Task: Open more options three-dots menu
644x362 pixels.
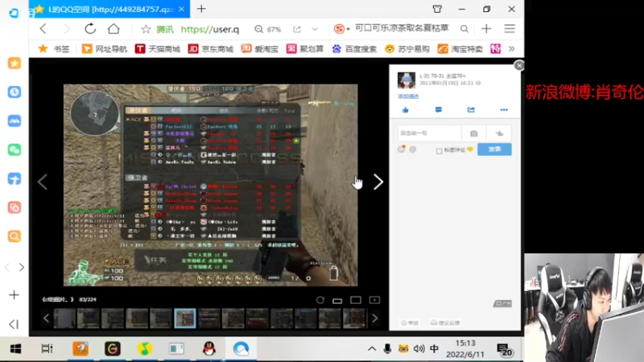Action: click(x=504, y=110)
